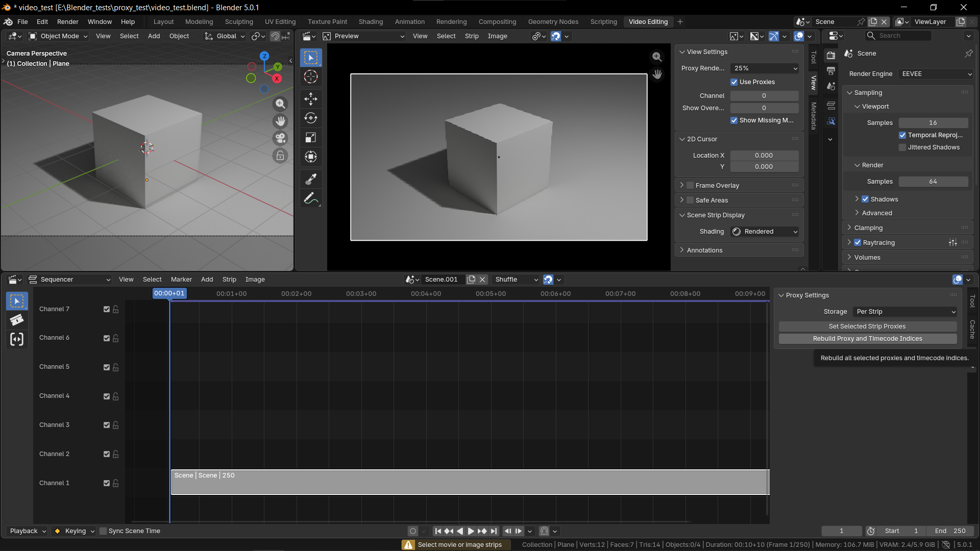Click zoom magnifier icon in preview area
Viewport: 980px width, 551px height.
(x=657, y=57)
